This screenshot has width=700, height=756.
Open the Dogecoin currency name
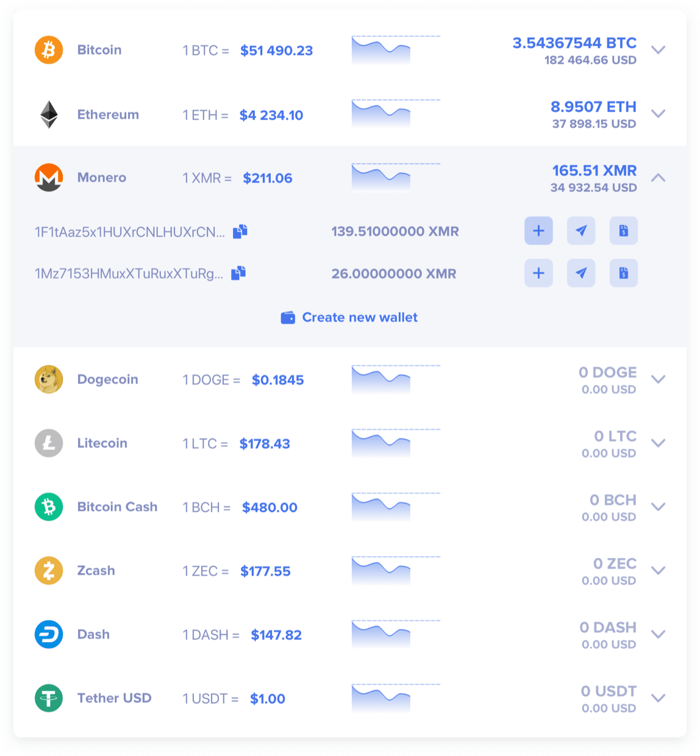[108, 379]
